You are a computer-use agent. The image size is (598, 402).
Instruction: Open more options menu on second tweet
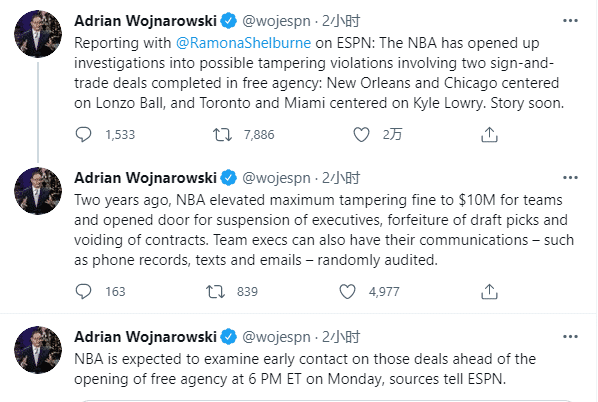(571, 178)
